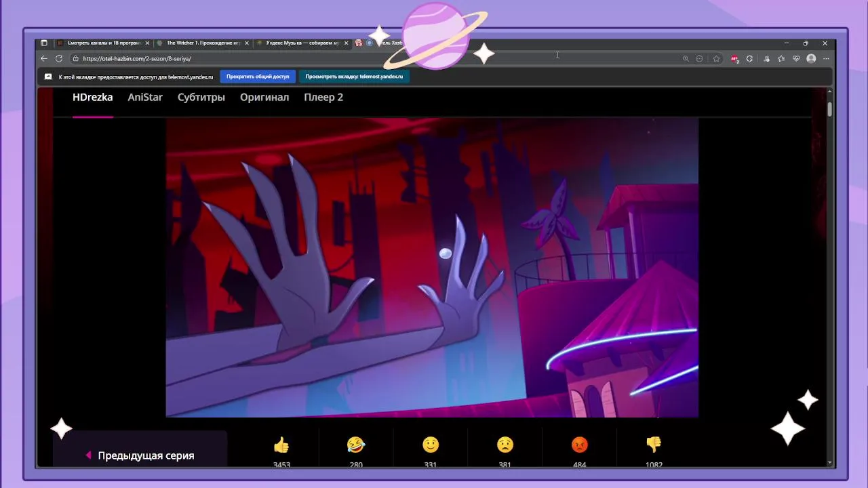Click the video player frame
The width and height of the screenshot is (868, 488).
click(x=432, y=268)
